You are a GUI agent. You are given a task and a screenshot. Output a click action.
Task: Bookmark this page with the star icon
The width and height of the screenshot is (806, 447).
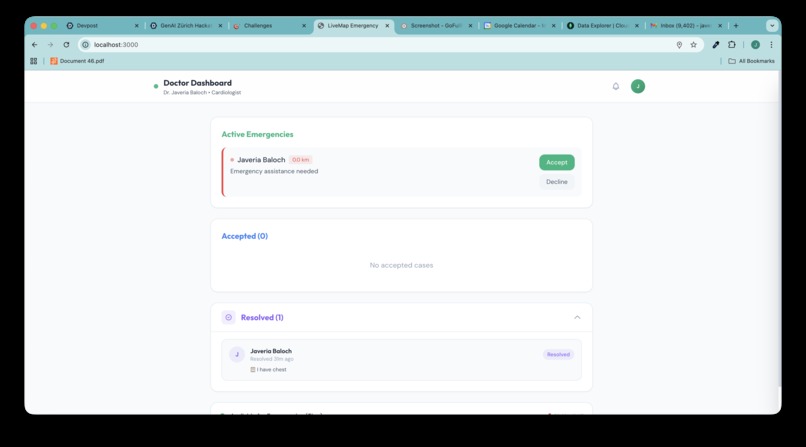click(x=693, y=45)
